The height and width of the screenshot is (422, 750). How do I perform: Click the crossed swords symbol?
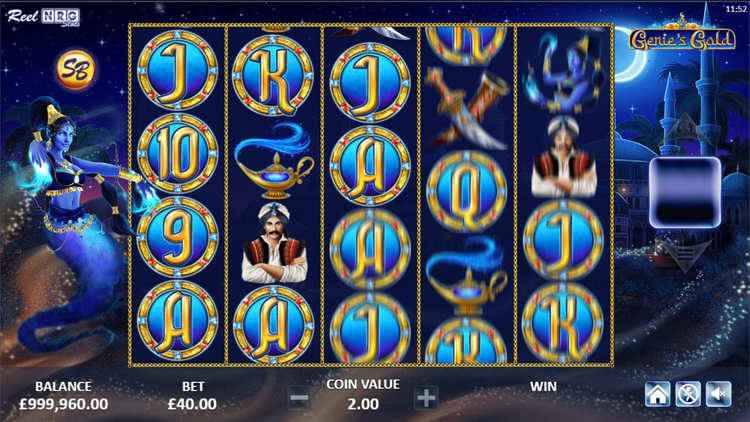point(467,108)
